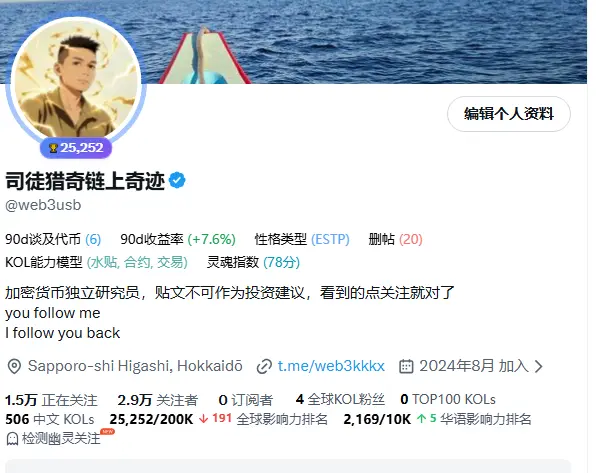Open the 0 订阅者 list
The height and width of the screenshot is (473, 596).
(246, 400)
